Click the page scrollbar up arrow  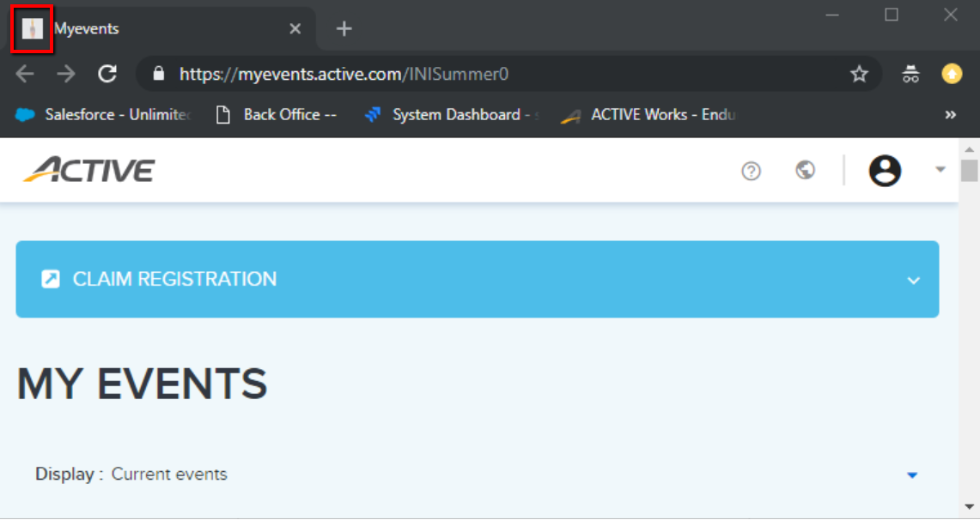[x=969, y=149]
